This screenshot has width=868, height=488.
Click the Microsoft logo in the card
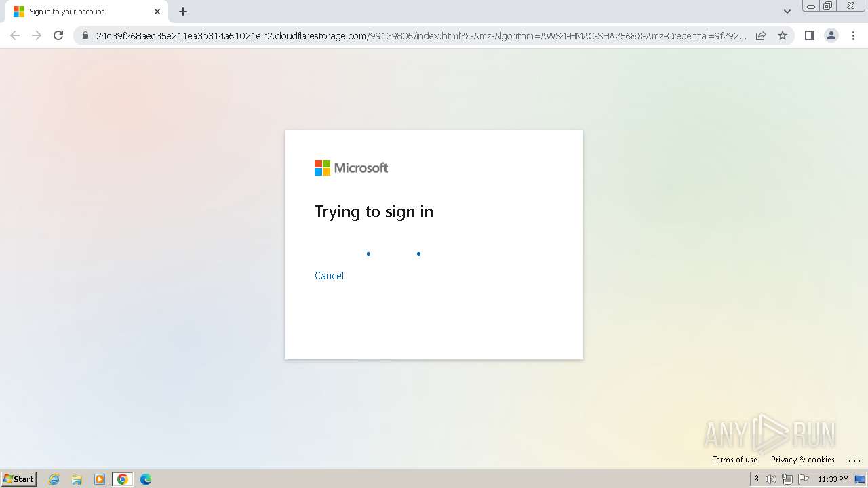click(x=351, y=168)
